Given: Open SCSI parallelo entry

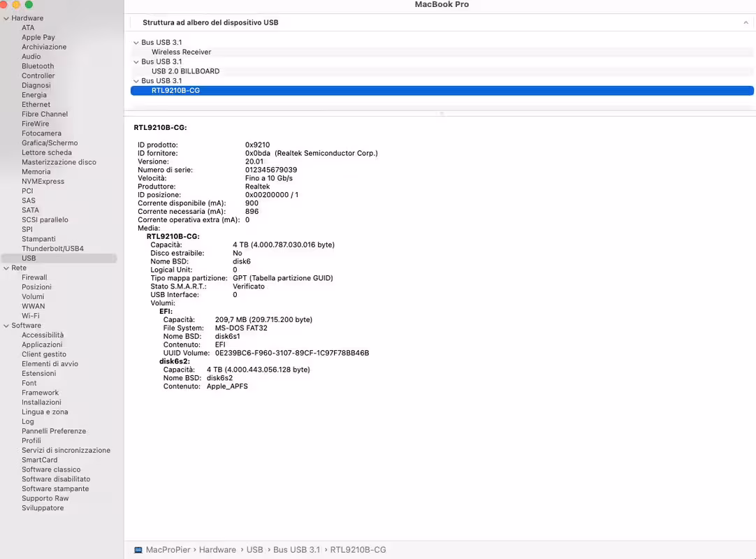Looking at the screenshot, I should click(45, 220).
